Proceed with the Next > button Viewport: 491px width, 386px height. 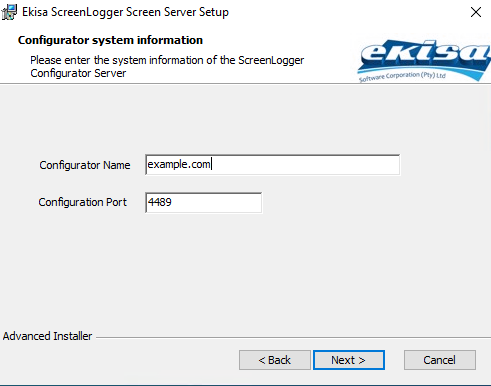[349, 360]
